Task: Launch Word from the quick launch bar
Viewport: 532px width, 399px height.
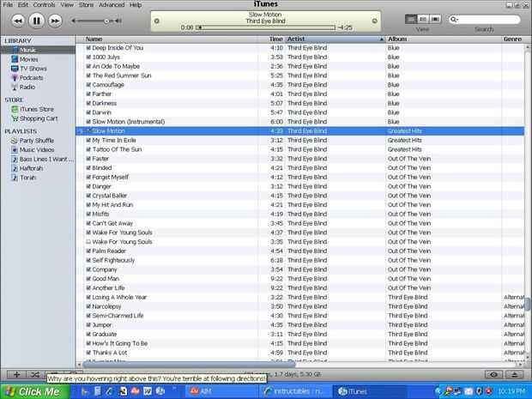Action: click(x=148, y=391)
